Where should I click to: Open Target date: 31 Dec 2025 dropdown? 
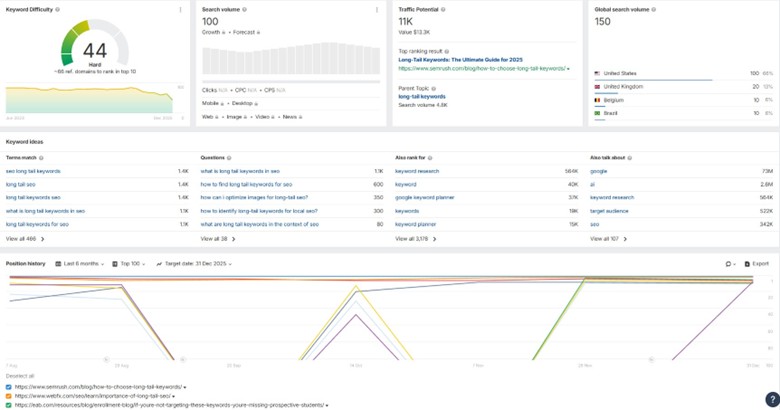[194, 264]
